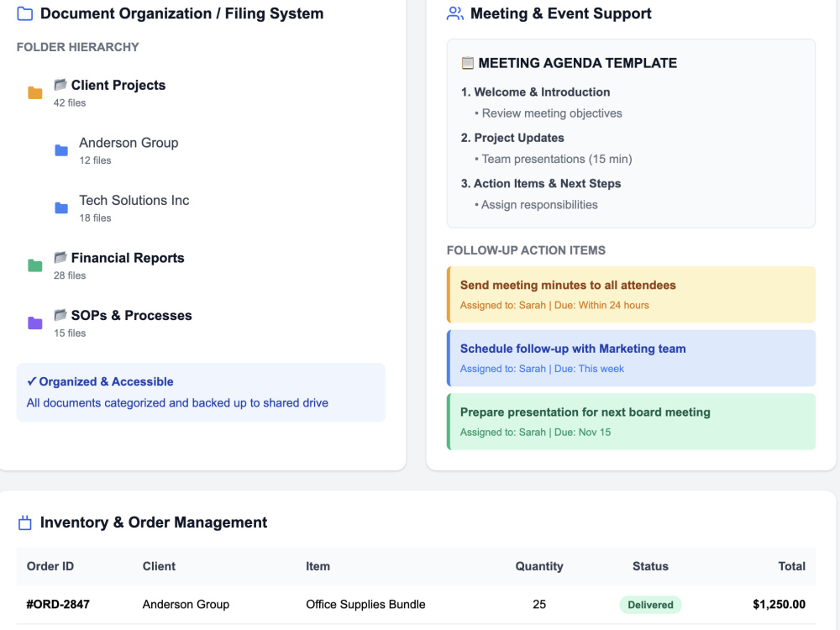Click the MEETING AGENDA TEMPLATE heading
Image resolution: width=840 pixels, height=630 pixels.
click(x=578, y=63)
